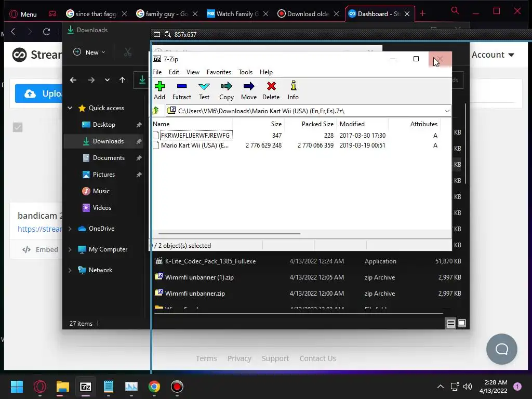The image size is (532, 399).
Task: Open Videos in the Explorer sidebar
Action: click(x=102, y=208)
